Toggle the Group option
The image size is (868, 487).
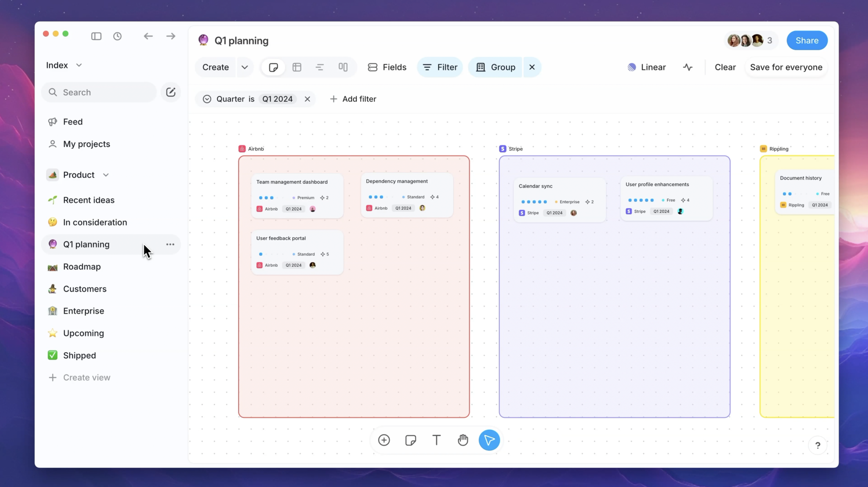click(x=495, y=67)
